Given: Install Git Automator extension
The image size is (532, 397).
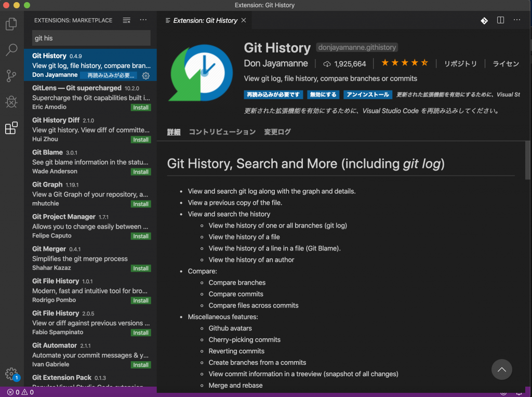Looking at the screenshot, I should [141, 365].
